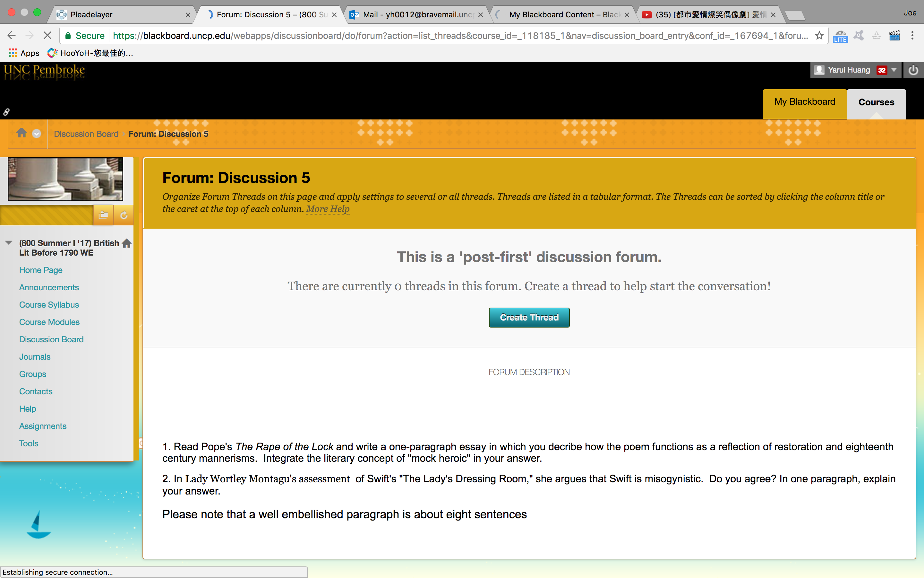Open Help in course menu
The width and height of the screenshot is (924, 578).
coord(28,409)
